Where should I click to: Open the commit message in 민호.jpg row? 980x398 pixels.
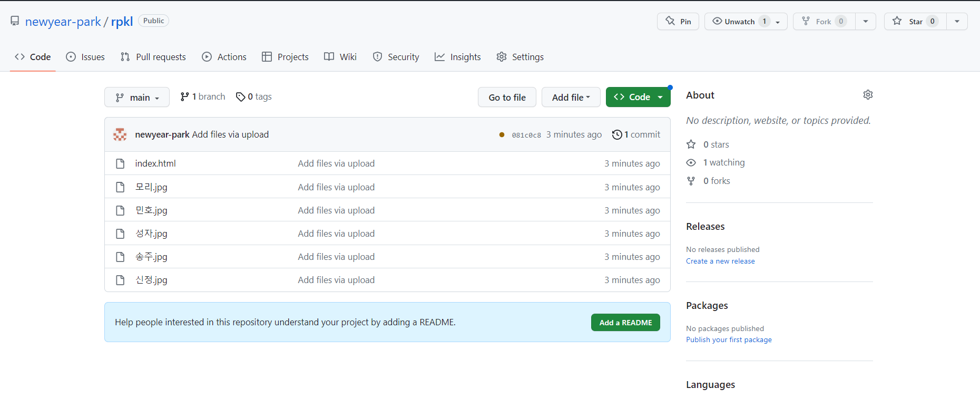[336, 210]
